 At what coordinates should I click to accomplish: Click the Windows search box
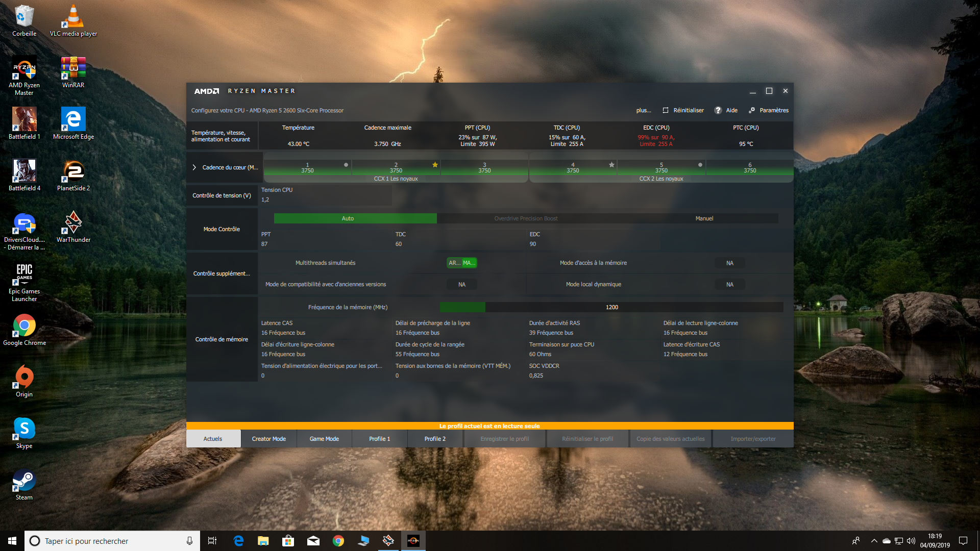click(112, 541)
